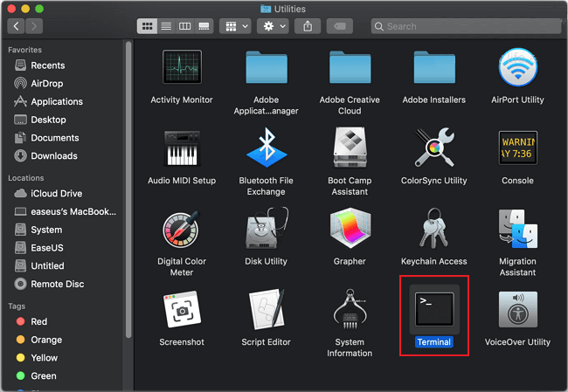Click the Edit Tags toolbar button
568x392 pixels.
point(340,26)
